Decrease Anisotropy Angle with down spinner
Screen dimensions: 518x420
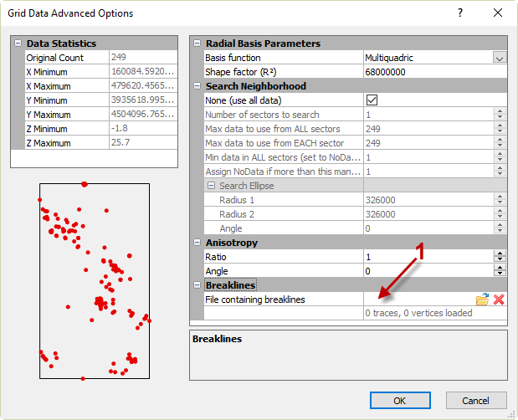tap(500, 274)
